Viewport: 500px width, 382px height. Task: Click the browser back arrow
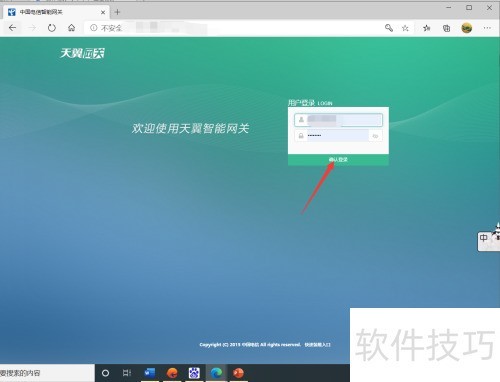[12, 28]
